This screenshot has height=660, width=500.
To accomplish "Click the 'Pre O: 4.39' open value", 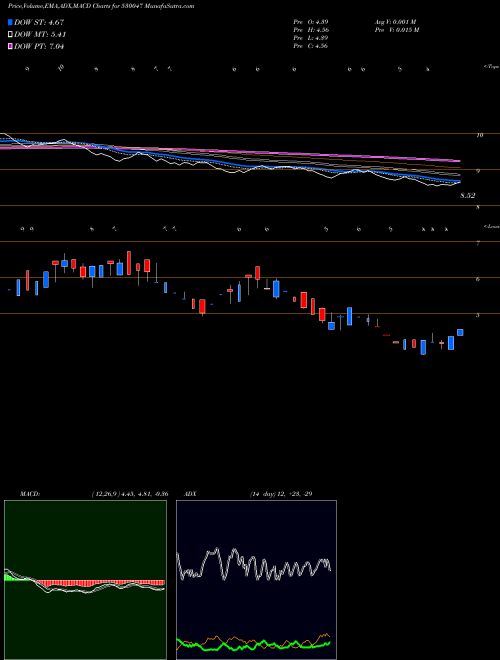I will pos(311,22).
